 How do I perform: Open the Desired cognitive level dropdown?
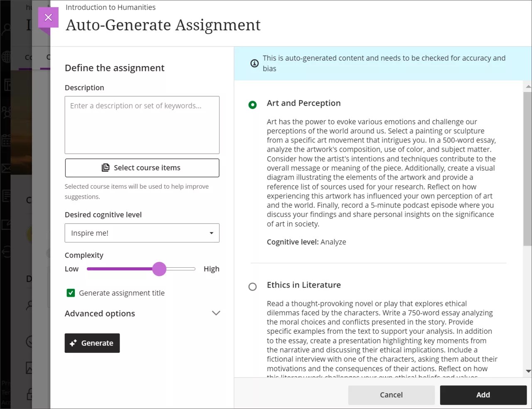pyautogui.click(x=142, y=233)
